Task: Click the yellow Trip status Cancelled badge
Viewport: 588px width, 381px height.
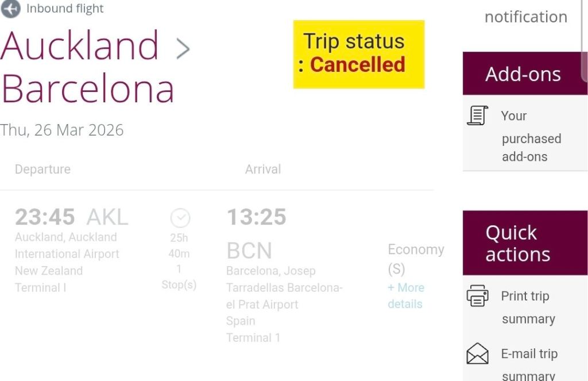Action: click(358, 54)
